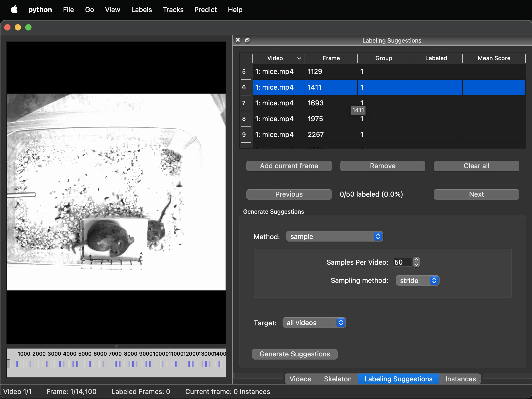Screen dimensions: 532x399
Task: Open the Target all videos dropdown
Action: [314, 323]
